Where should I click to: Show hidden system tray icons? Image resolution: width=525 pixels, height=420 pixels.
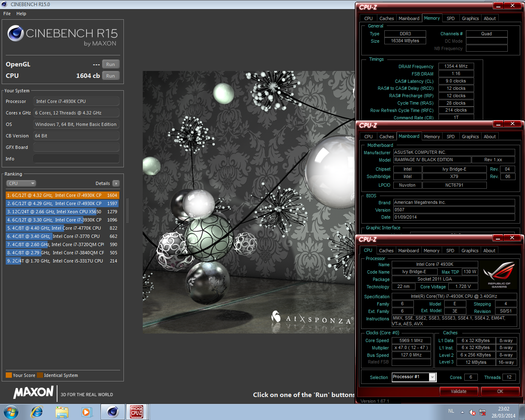462,412
